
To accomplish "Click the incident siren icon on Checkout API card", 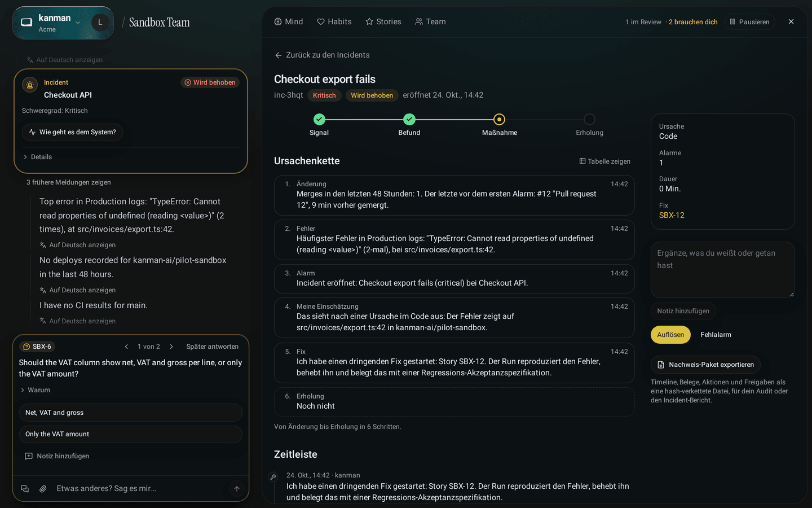I will coord(30,85).
